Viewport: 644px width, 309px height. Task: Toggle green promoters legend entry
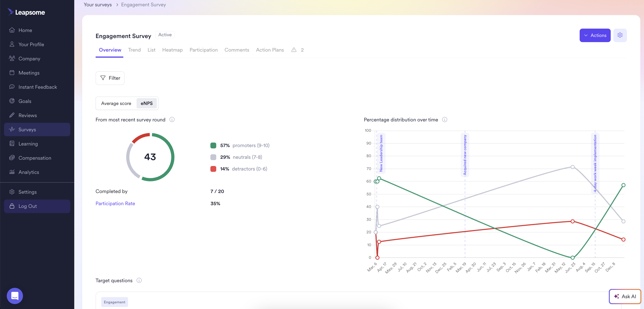[213, 145]
